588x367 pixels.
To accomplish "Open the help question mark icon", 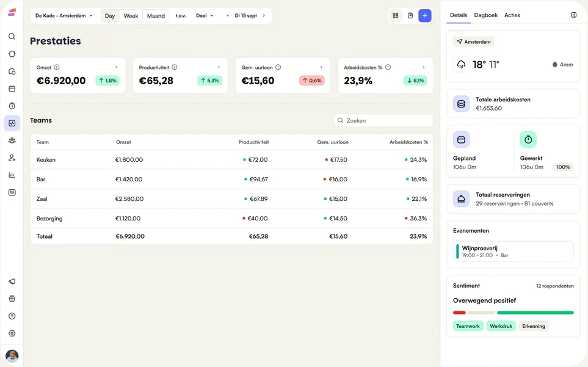I will click(x=12, y=316).
